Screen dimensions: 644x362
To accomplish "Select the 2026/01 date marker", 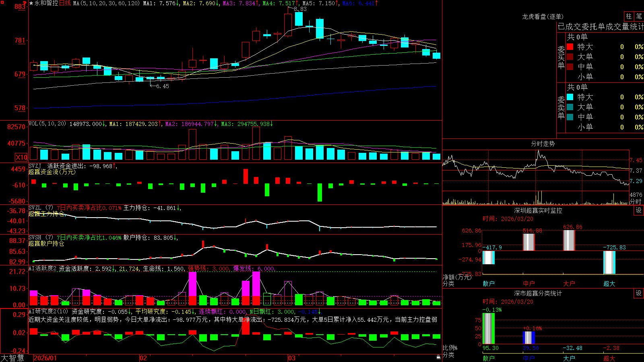I will click(x=45, y=358).
